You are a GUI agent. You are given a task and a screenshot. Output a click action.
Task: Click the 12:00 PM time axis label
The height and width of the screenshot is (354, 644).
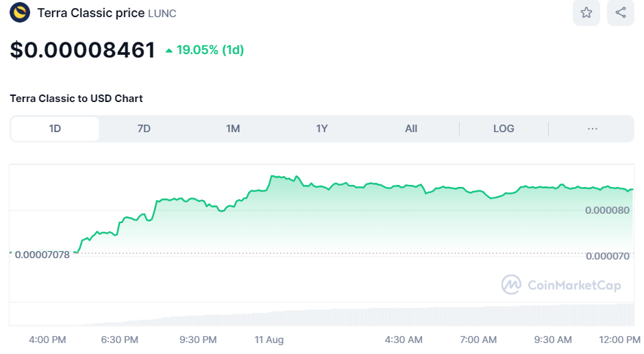click(620, 340)
